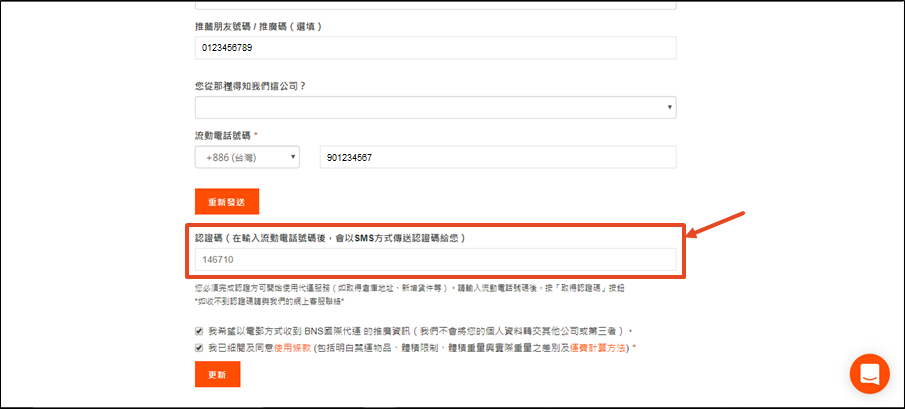Open the 使用條款 terms link
The image size is (905, 409).
pyautogui.click(x=289, y=348)
